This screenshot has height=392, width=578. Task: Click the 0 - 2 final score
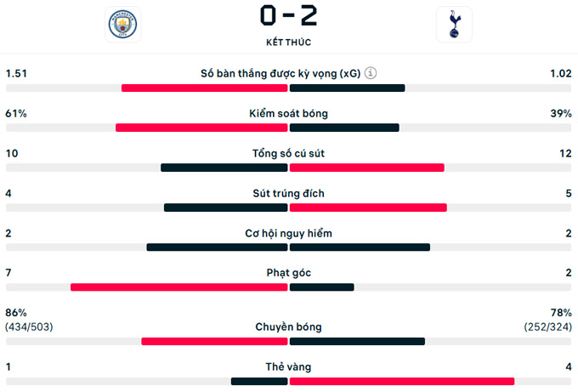tap(289, 15)
